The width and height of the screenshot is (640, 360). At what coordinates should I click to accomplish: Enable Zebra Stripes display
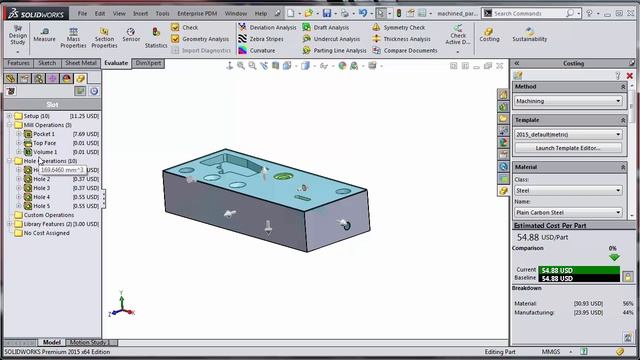(x=261, y=39)
